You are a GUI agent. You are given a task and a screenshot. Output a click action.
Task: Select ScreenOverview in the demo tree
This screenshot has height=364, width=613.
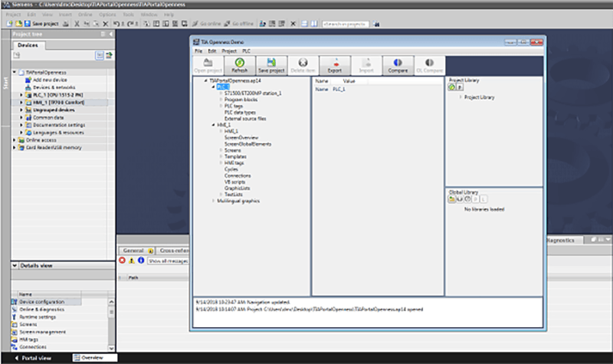pos(241,138)
